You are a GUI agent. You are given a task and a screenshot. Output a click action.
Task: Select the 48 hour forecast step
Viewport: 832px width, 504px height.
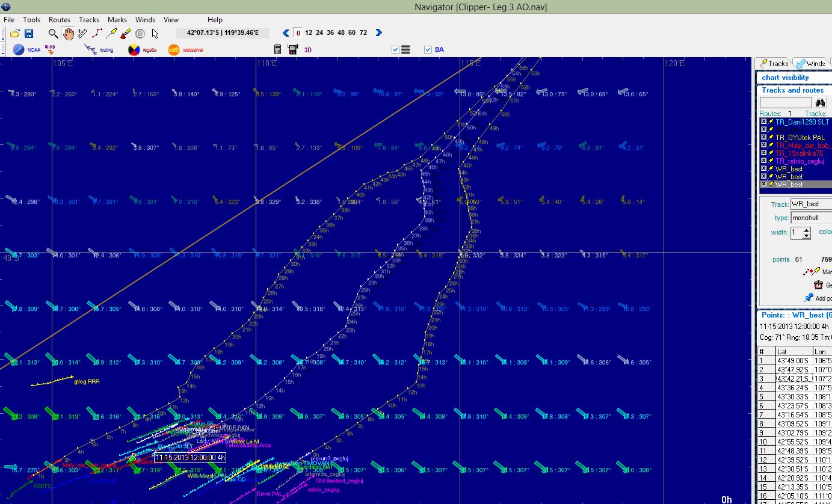(x=341, y=33)
